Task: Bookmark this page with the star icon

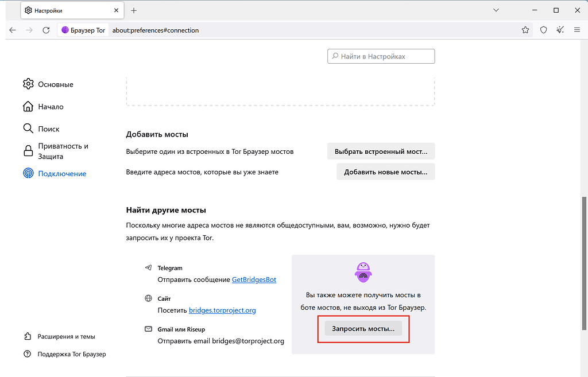Action: 525,30
